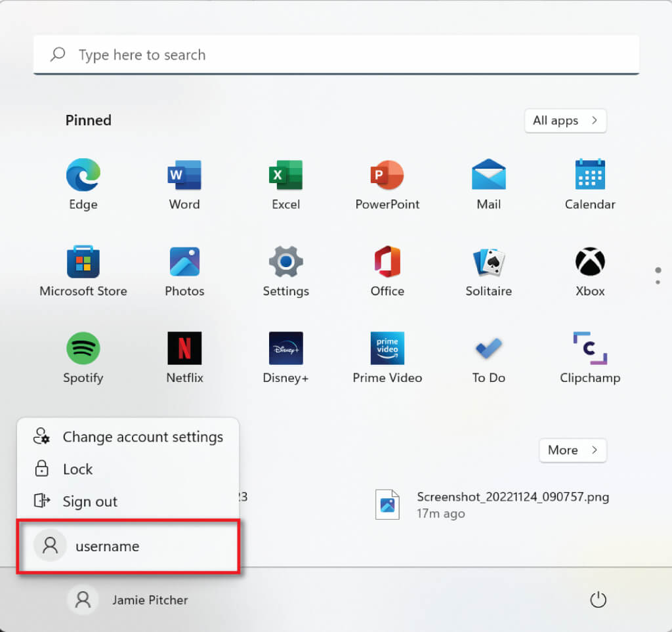Open Jamie Pitcher account menu

click(x=129, y=600)
